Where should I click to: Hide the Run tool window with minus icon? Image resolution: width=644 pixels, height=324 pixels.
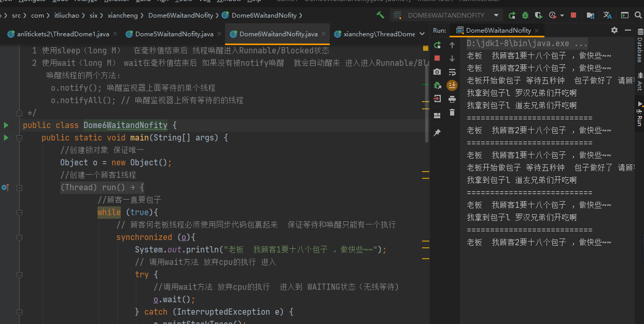click(627, 30)
